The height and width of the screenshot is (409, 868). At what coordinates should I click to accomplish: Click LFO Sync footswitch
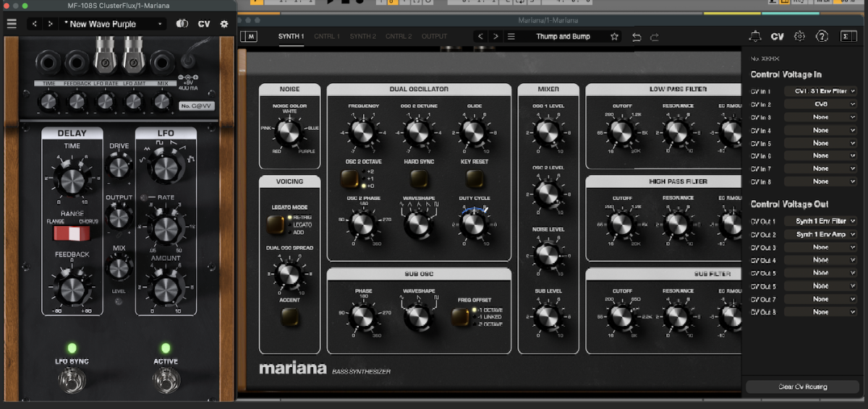pos(71,378)
